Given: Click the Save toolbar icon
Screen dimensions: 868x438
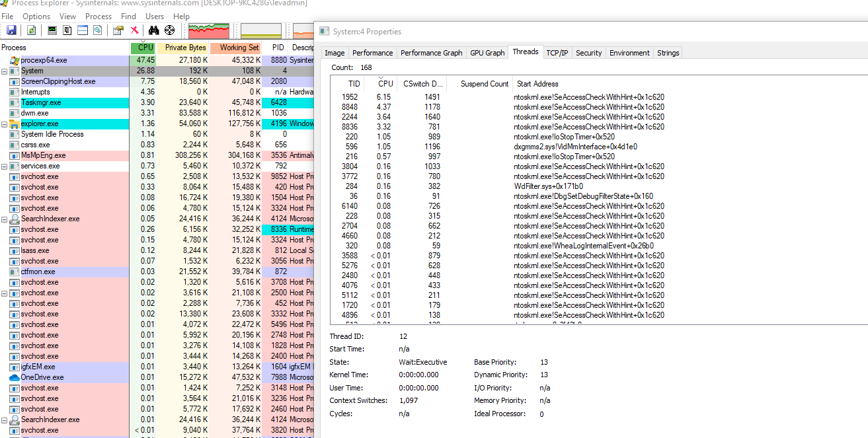Looking at the screenshot, I should (11, 30).
